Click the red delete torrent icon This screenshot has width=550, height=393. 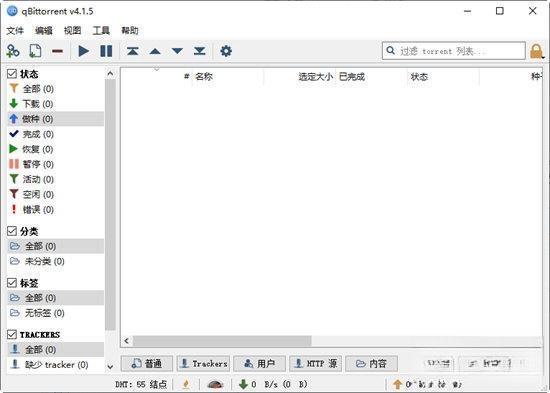coord(57,51)
